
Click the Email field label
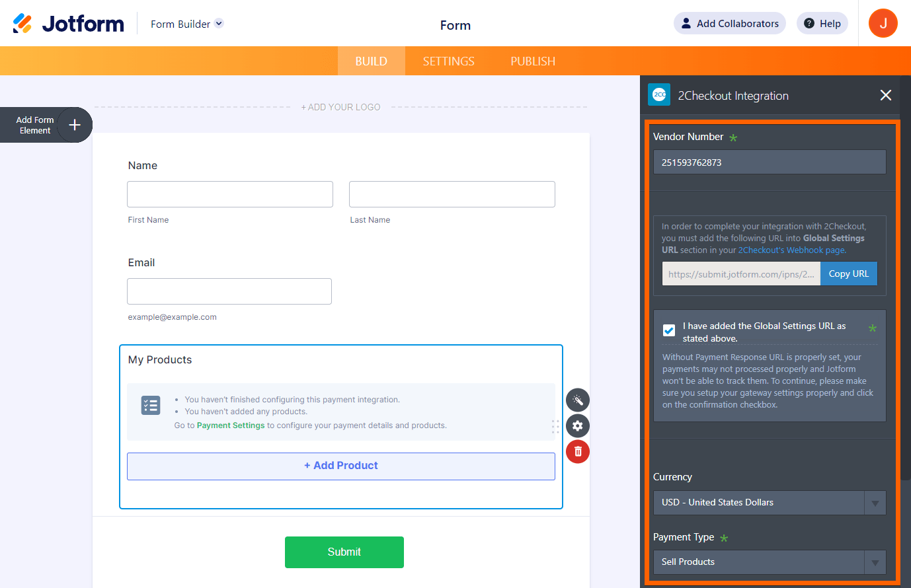coord(141,263)
